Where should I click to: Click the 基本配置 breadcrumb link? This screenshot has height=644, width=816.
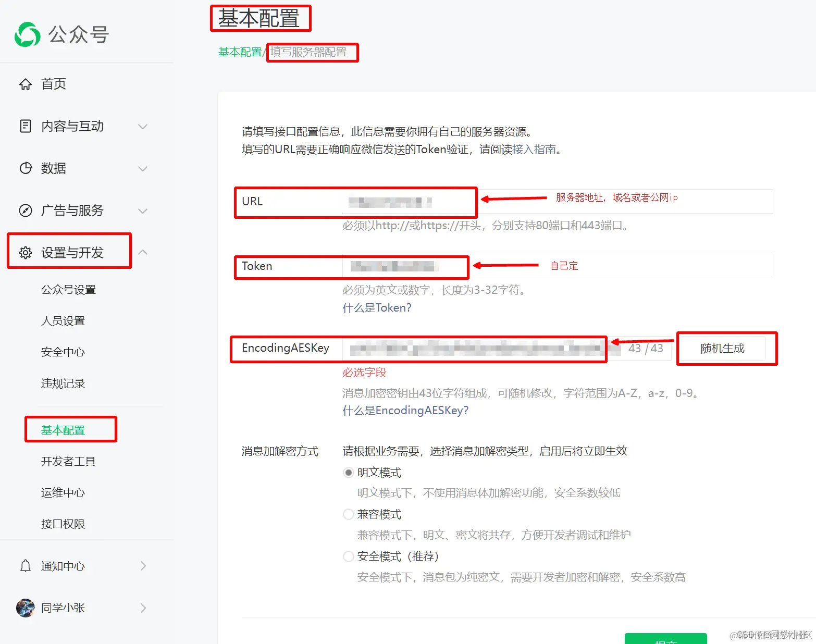(x=240, y=52)
